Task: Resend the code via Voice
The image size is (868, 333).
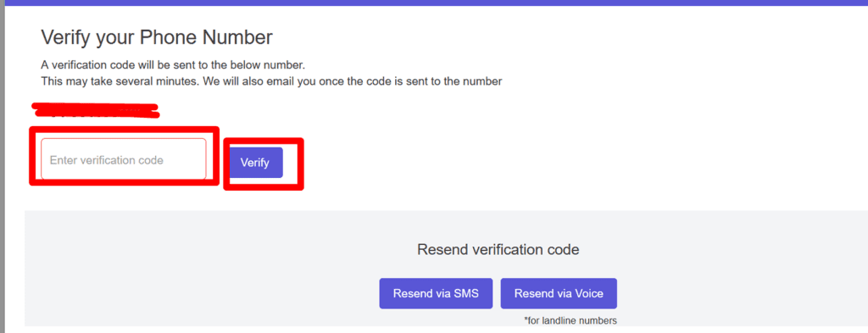Action: coord(559,293)
